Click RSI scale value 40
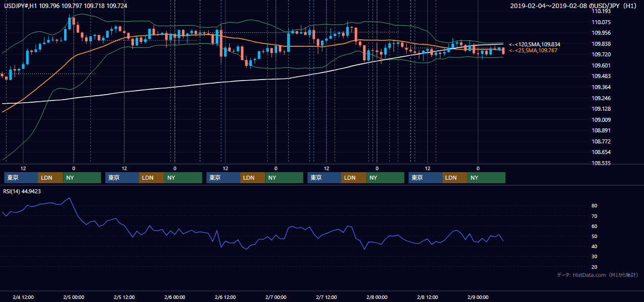This screenshot has width=644, height=302. point(595,246)
